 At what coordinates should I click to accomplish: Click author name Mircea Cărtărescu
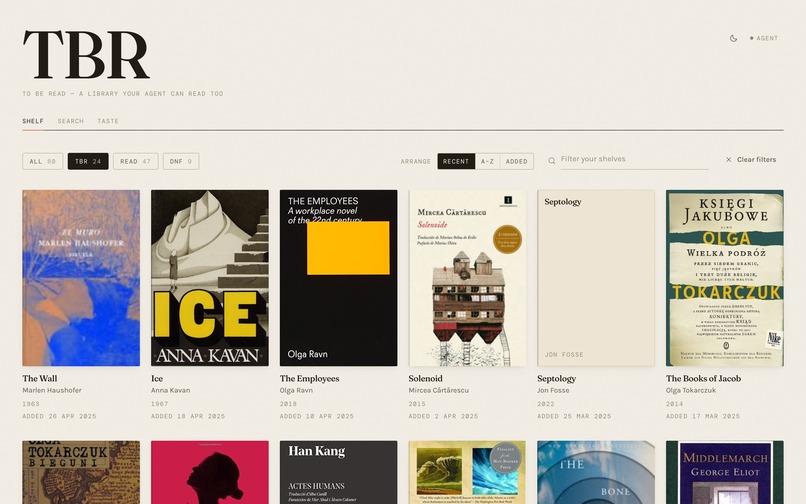[x=438, y=390]
